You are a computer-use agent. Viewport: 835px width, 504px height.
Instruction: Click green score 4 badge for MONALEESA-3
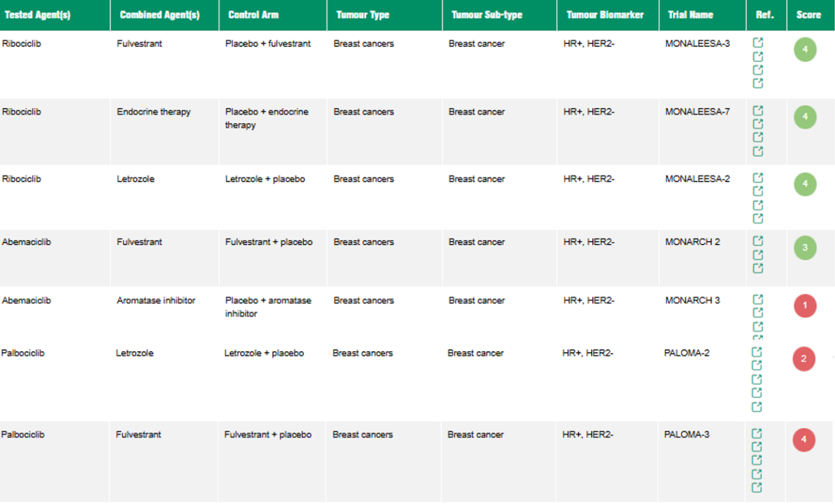point(805,50)
